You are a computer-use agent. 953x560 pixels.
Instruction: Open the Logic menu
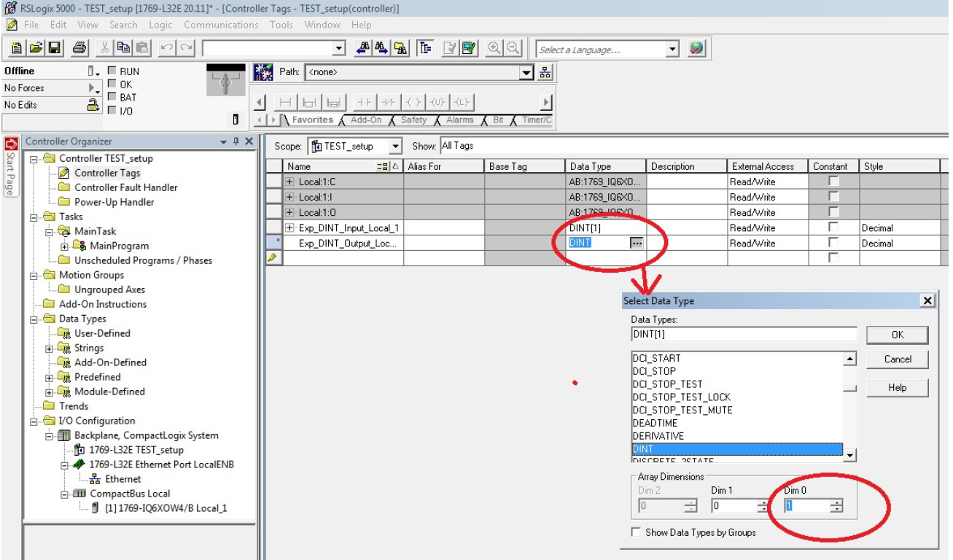click(160, 25)
